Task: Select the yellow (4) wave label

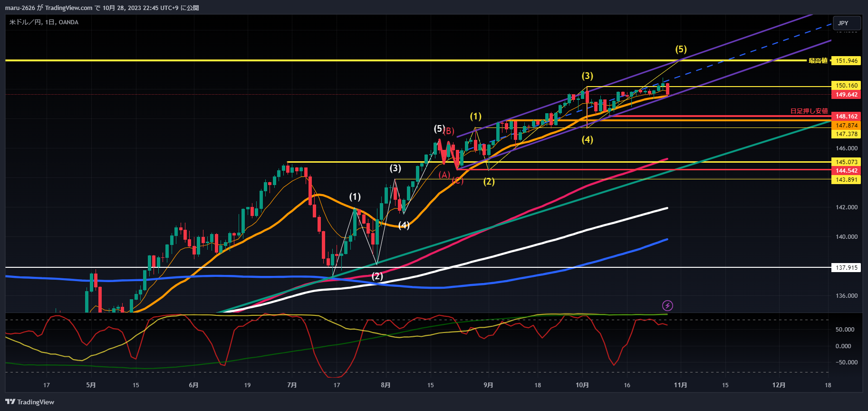Action: click(x=588, y=139)
